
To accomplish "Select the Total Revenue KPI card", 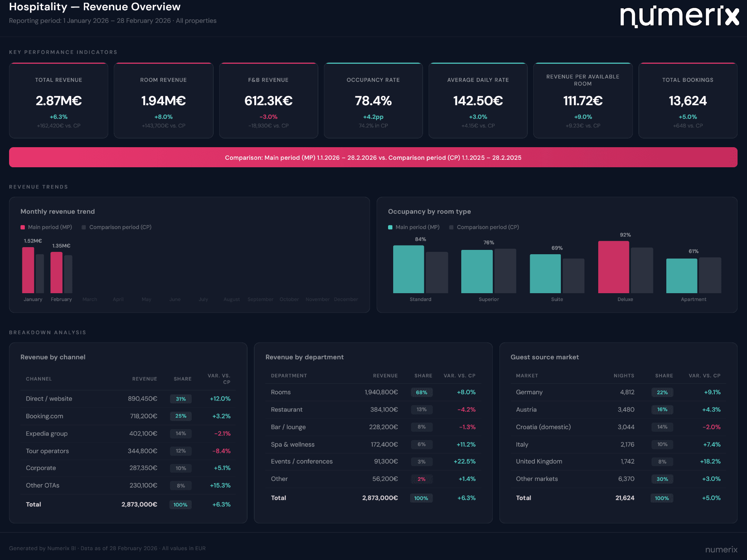I will point(58,100).
